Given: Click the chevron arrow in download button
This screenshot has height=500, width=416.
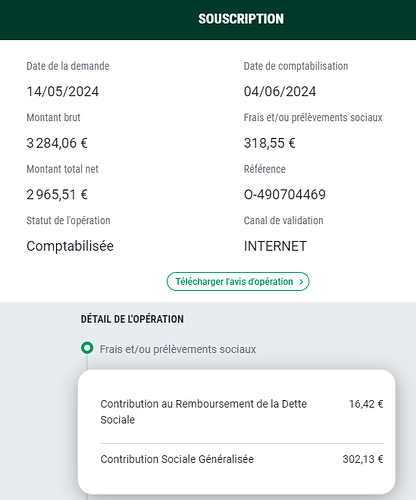Looking at the screenshot, I should pos(301,282).
